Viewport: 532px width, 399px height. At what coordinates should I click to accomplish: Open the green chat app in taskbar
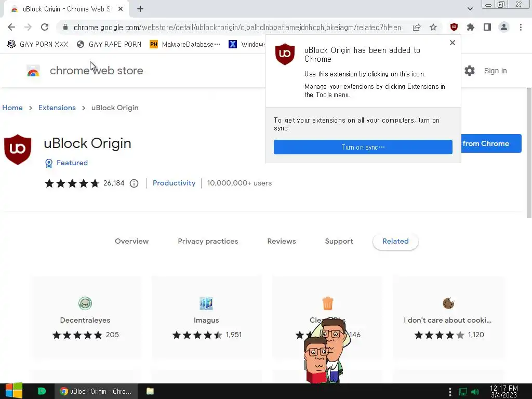click(x=42, y=391)
